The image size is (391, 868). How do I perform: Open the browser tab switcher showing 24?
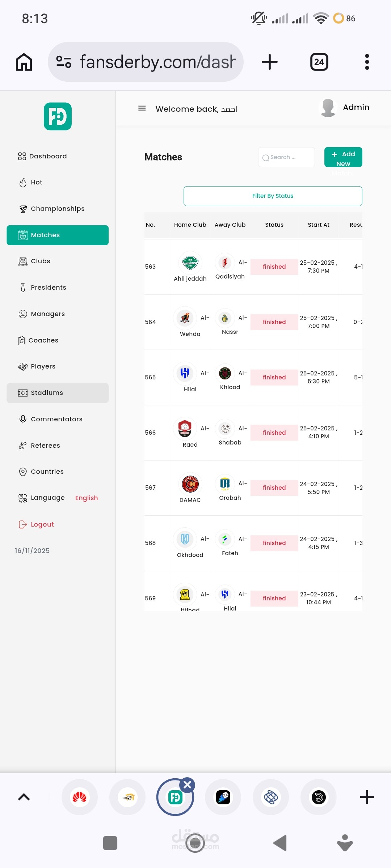click(x=319, y=62)
